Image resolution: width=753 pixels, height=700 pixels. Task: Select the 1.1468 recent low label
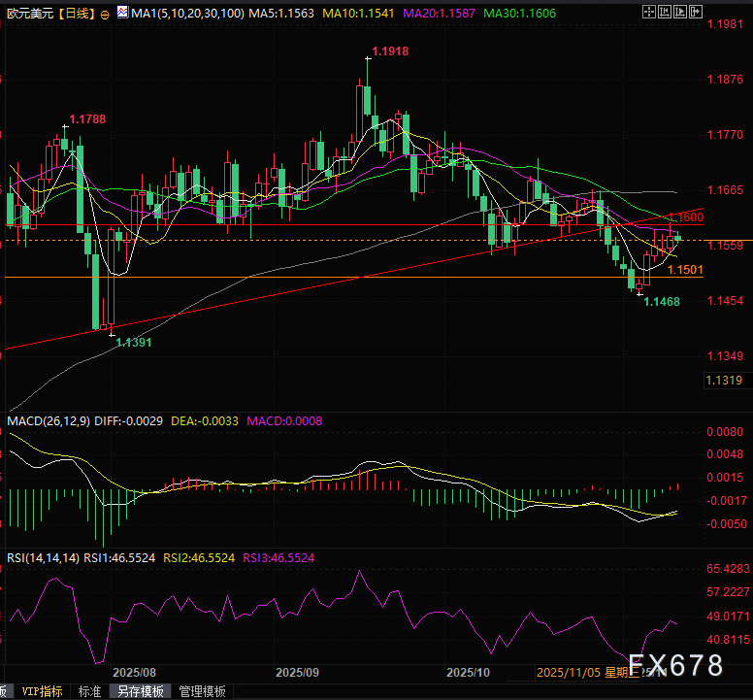pyautogui.click(x=661, y=302)
